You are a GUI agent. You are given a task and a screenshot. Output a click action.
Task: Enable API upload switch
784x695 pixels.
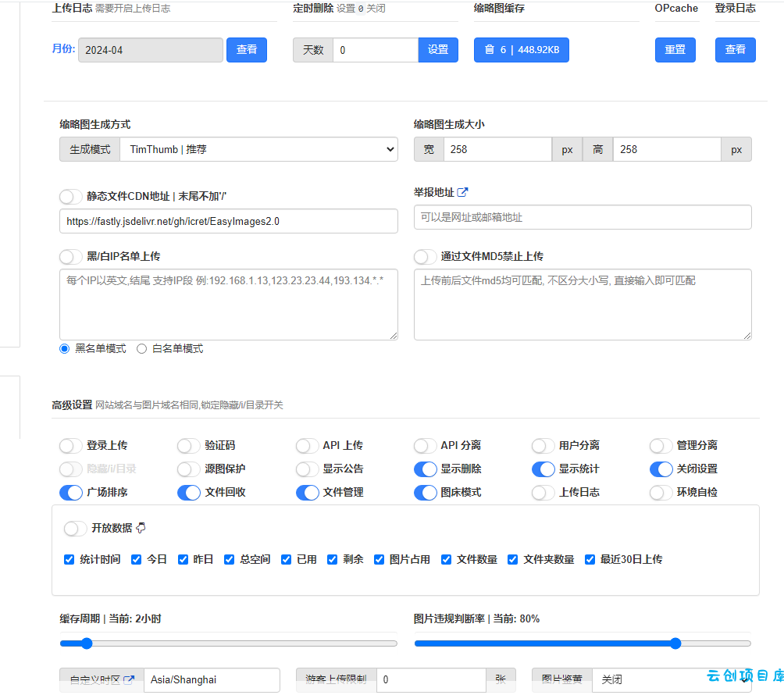click(x=307, y=445)
